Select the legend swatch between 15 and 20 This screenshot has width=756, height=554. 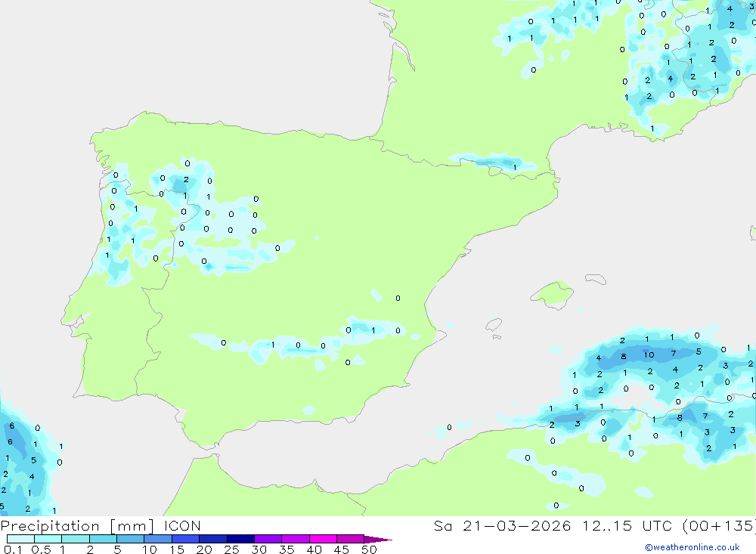tap(186, 539)
